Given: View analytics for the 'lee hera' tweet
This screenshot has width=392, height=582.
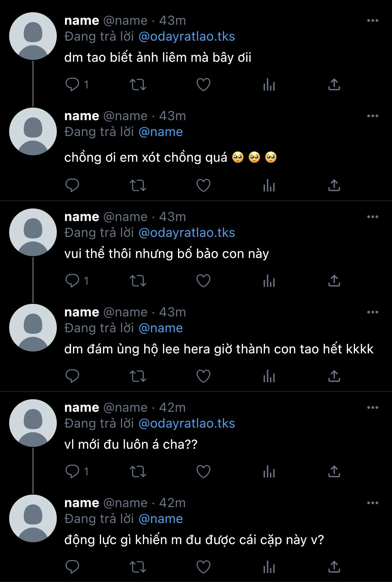Looking at the screenshot, I should tap(269, 376).
